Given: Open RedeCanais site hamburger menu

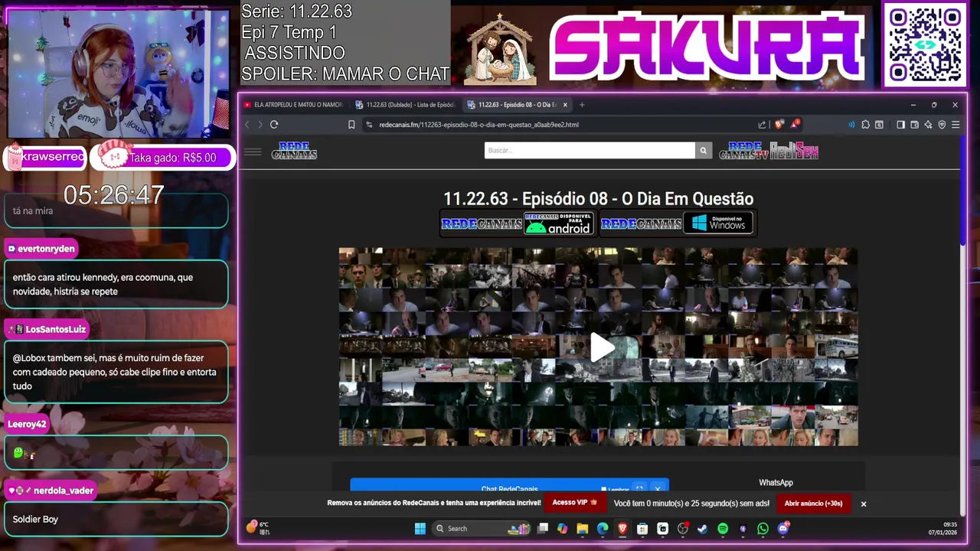Looking at the screenshot, I should tap(253, 152).
